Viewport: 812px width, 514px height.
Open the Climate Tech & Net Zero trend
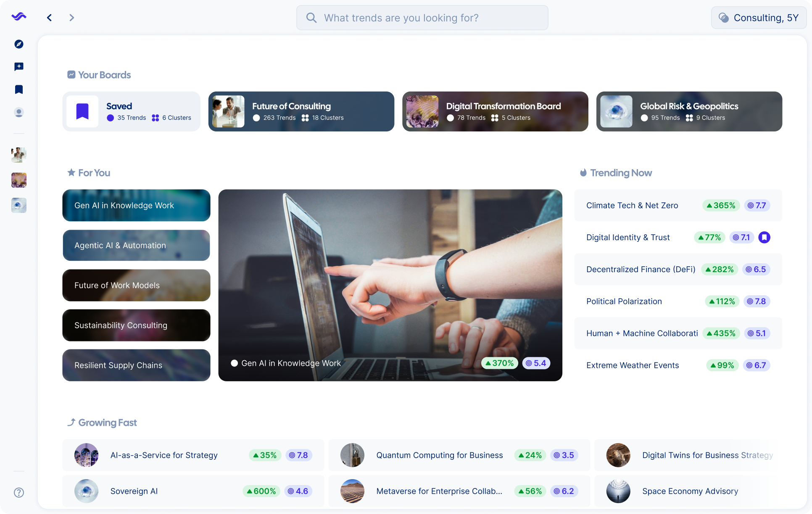click(632, 205)
